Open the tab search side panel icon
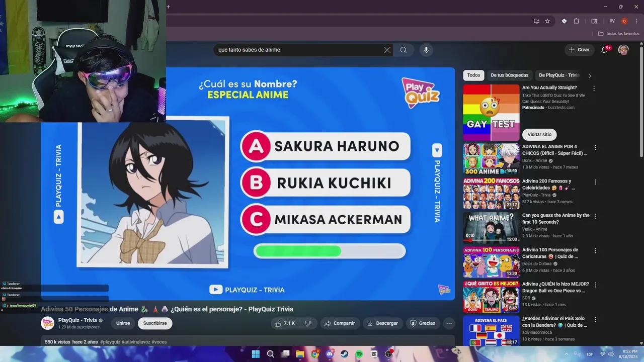Viewport: 644px width, 362px height. point(594,21)
